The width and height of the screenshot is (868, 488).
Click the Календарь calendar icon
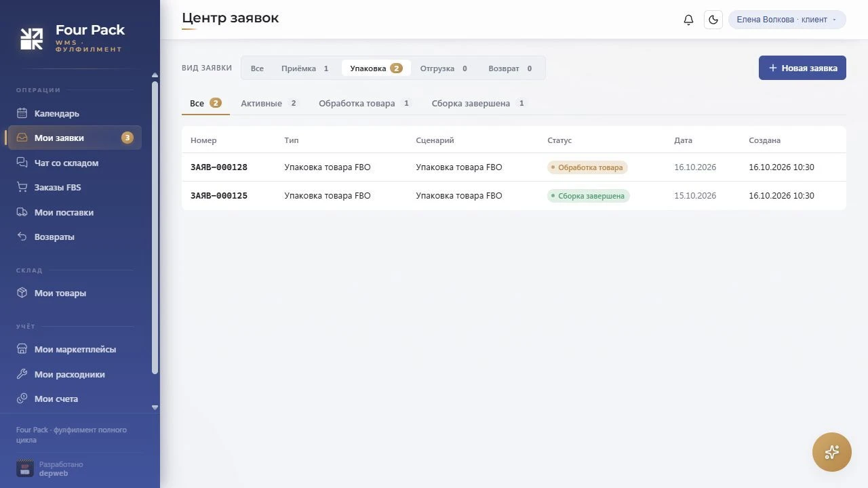pos(22,113)
